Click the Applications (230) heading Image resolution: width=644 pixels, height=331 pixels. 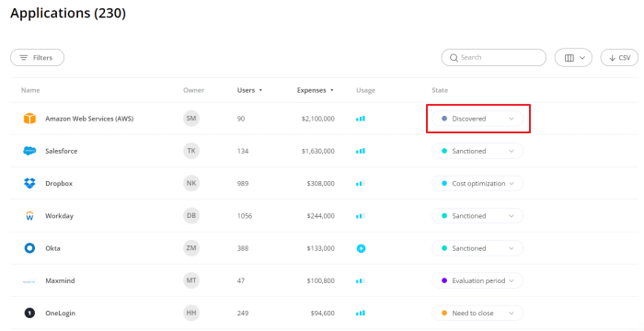68,13
